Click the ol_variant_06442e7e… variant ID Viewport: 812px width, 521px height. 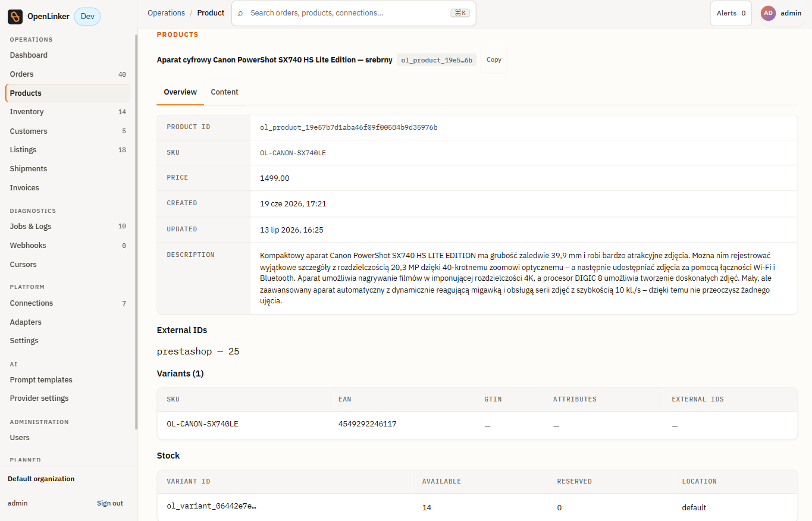coord(212,506)
